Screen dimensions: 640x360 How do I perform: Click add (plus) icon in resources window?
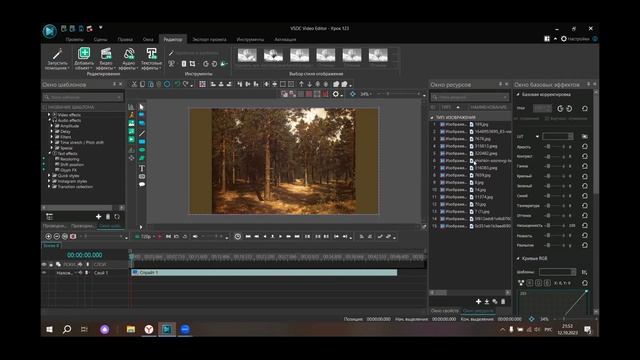[x=478, y=302]
